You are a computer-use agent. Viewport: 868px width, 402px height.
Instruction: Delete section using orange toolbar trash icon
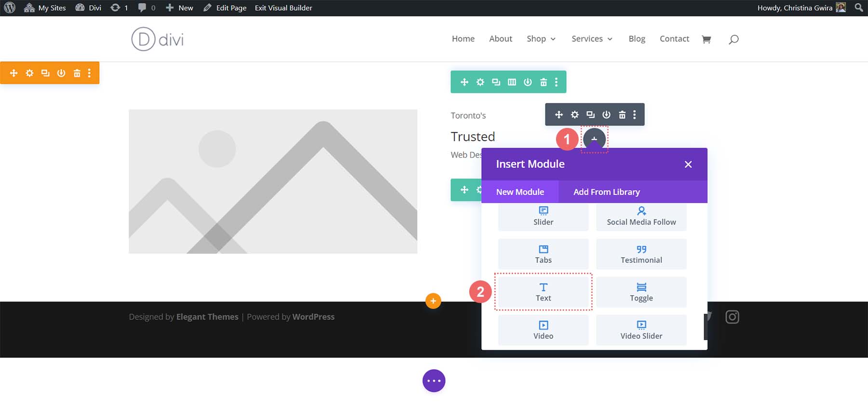[77, 73]
